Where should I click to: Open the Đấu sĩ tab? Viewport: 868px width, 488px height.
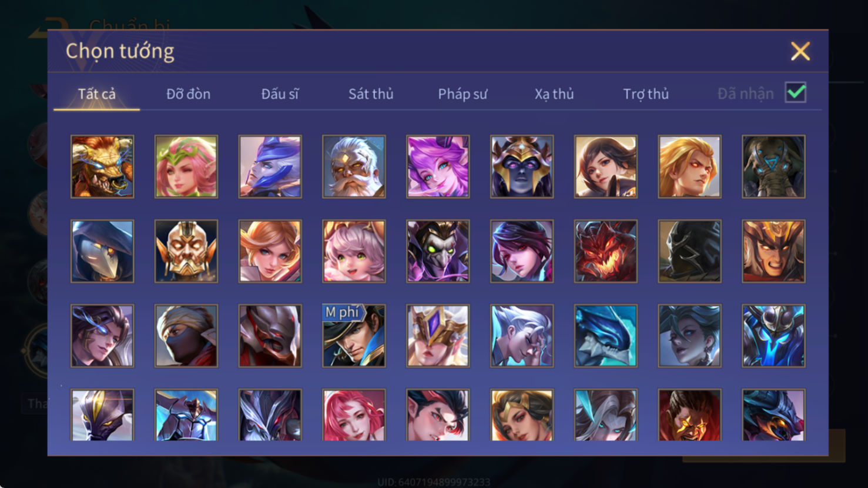coord(280,94)
